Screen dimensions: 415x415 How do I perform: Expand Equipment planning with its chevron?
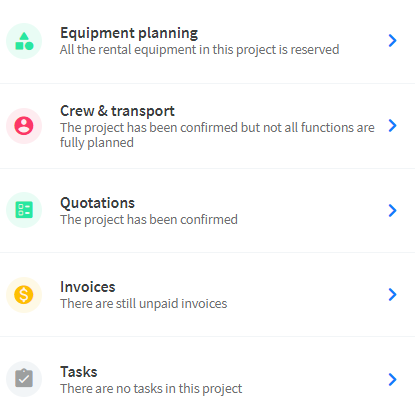[393, 40]
